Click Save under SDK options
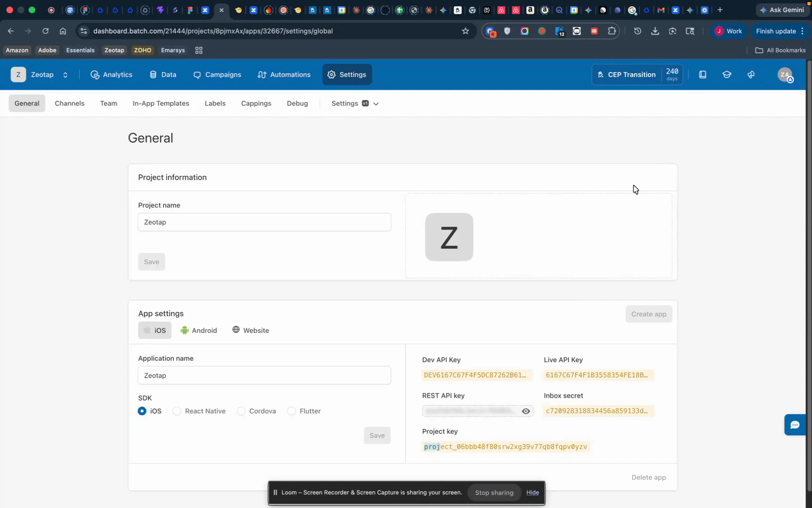 pos(377,436)
